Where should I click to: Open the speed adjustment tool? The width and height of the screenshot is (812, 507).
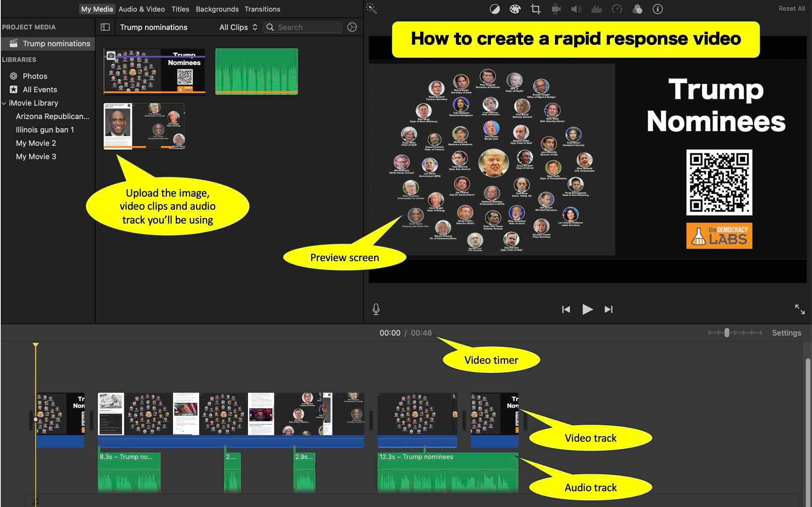click(617, 9)
